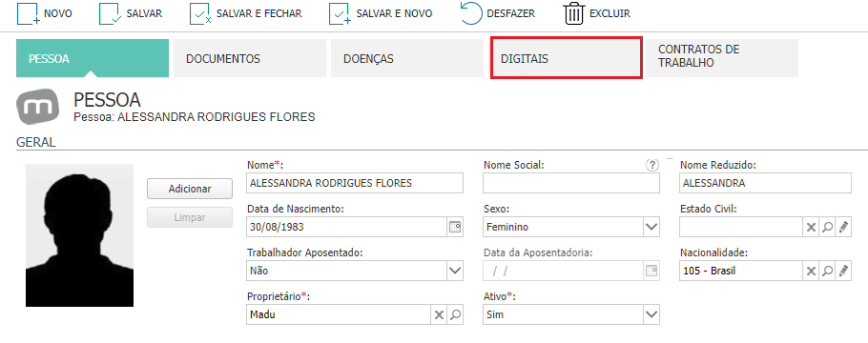Click the Adicionar photo button
Screen dimensions: 868x343
click(x=190, y=189)
